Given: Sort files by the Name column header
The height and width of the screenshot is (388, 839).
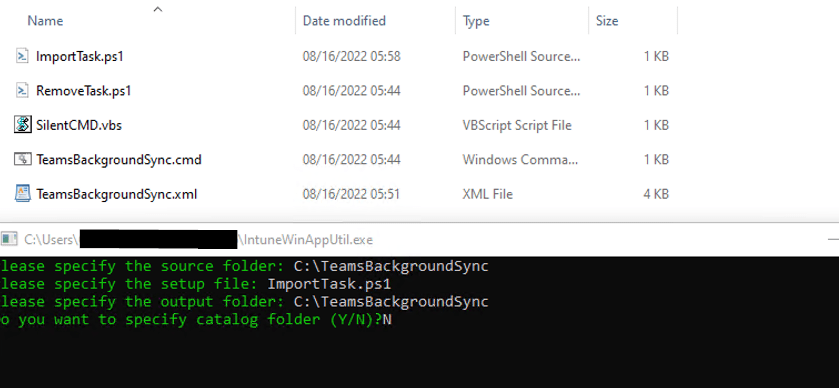Looking at the screenshot, I should click(45, 21).
